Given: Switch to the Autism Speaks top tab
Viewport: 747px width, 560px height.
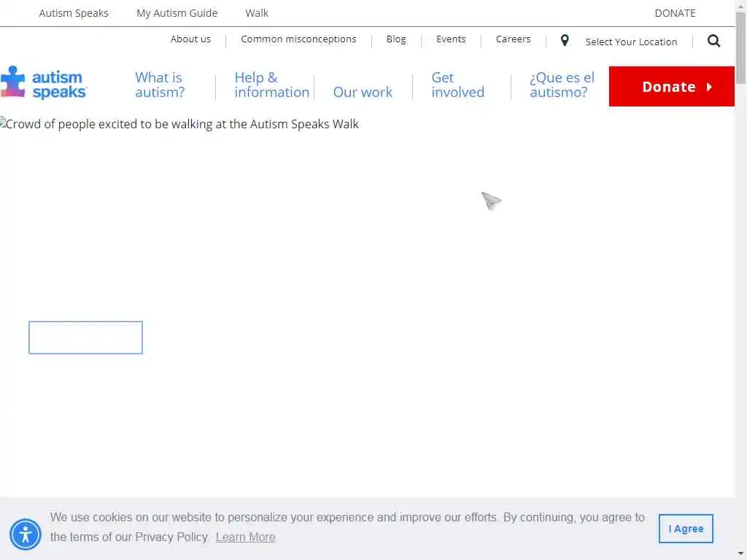Looking at the screenshot, I should coord(74,13).
